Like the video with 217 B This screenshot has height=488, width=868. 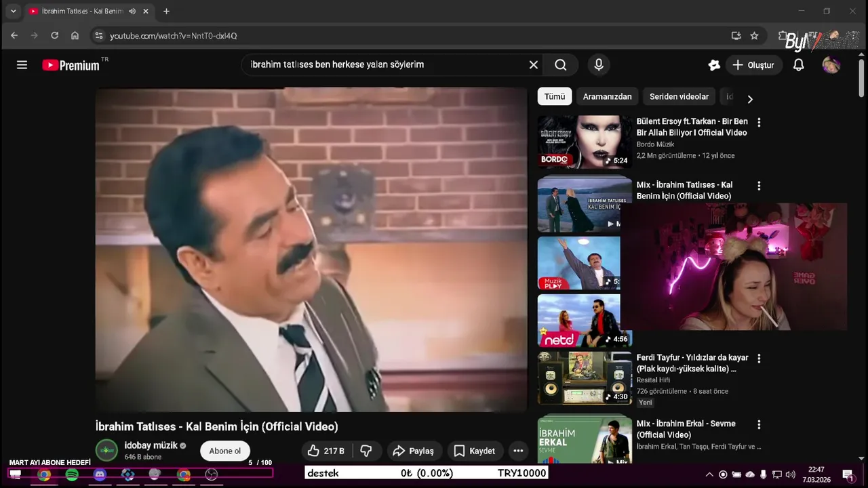[326, 451]
